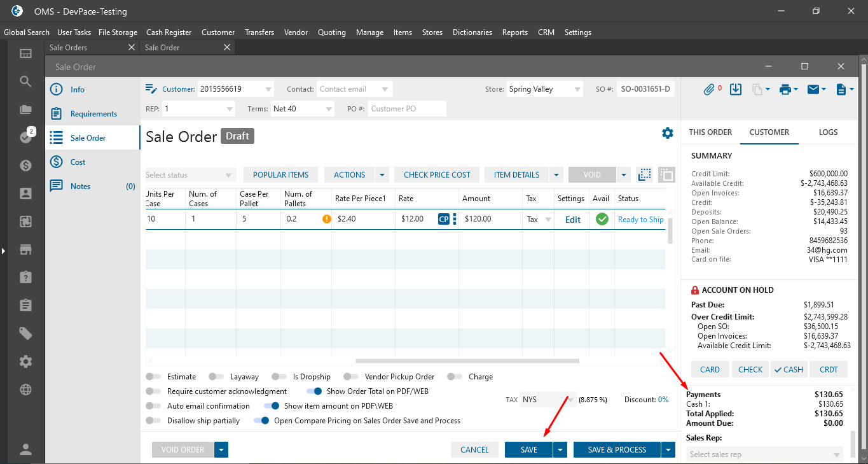
Task: Click the paperclip attachments icon
Action: coord(709,90)
